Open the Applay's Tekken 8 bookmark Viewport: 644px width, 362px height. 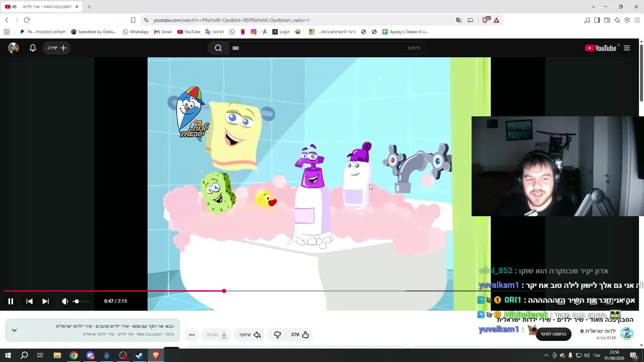(405, 32)
